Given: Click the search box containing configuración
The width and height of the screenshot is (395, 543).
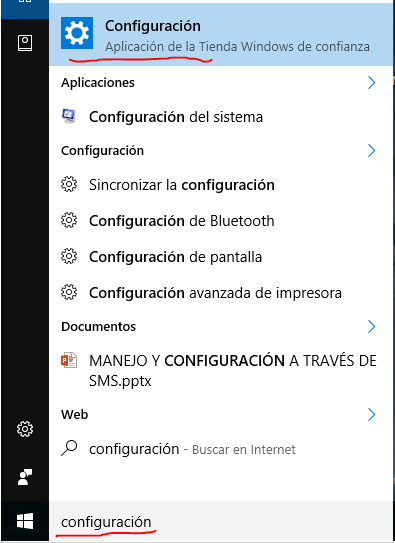Looking at the screenshot, I should (x=221, y=522).
